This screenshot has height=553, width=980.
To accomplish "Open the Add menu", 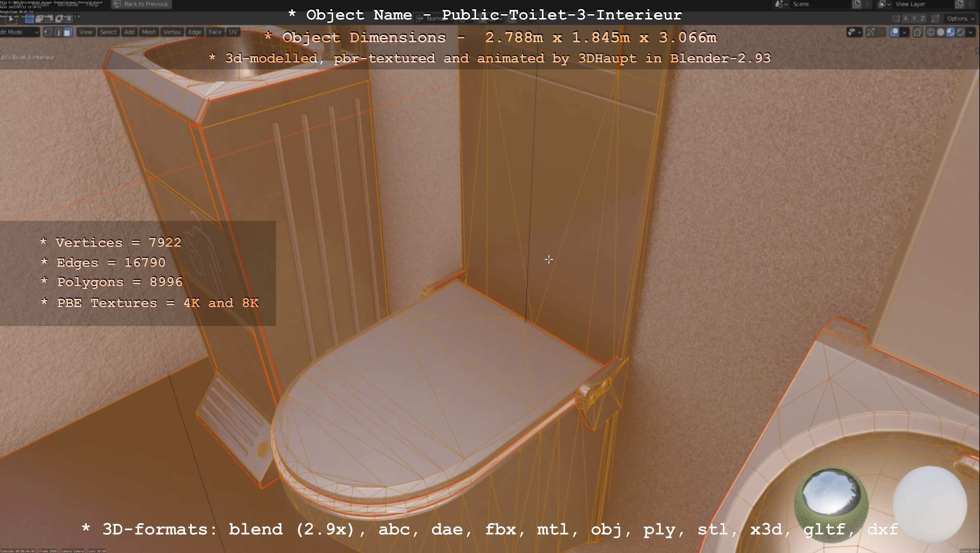I will click(129, 32).
